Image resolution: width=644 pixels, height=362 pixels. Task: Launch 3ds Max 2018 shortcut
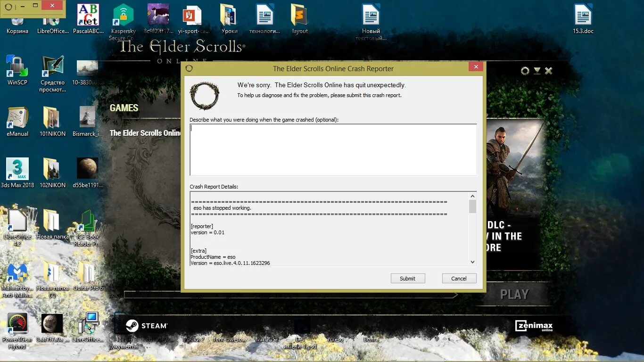[x=17, y=173]
